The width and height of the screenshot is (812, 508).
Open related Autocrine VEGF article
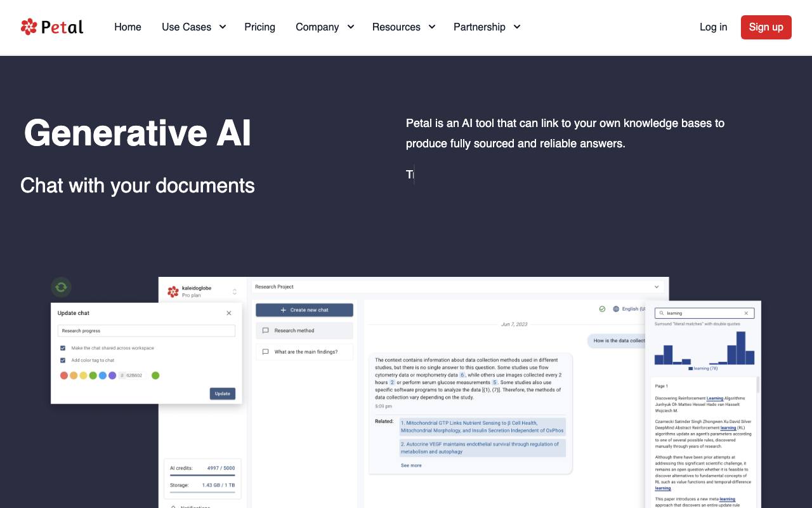[483, 448]
